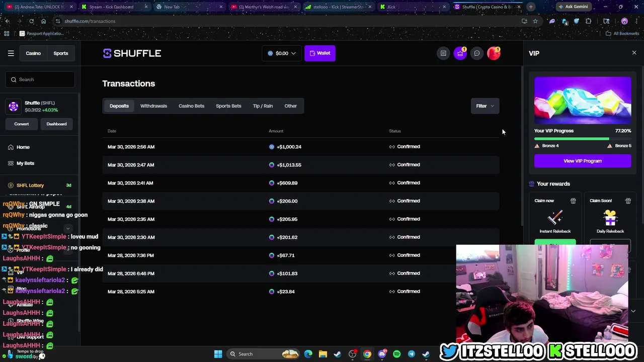Open a new browser tab

pyautogui.click(x=531, y=7)
